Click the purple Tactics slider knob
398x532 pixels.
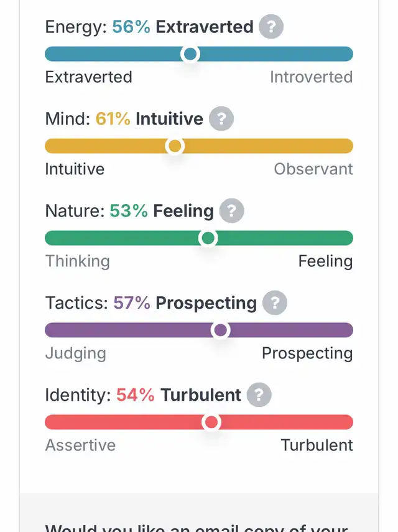221,330
